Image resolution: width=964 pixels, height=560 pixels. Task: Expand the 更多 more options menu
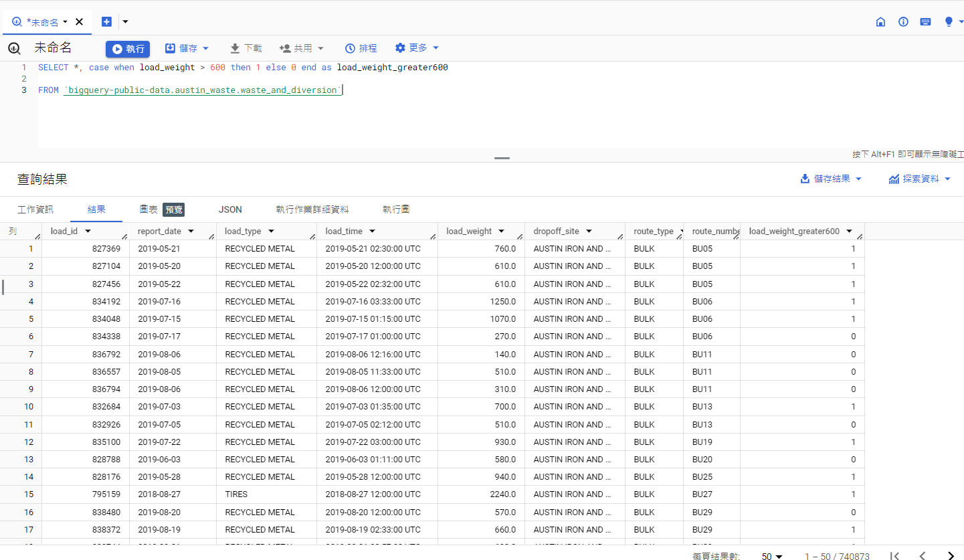pyautogui.click(x=417, y=48)
